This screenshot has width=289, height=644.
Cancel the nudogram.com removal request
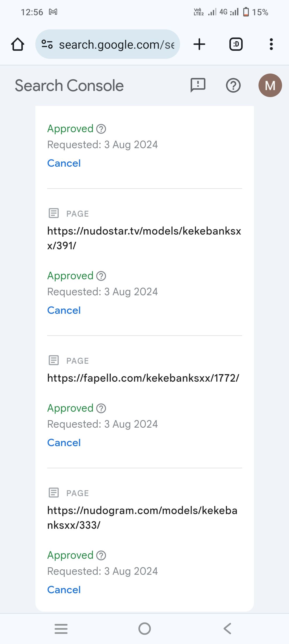tap(64, 590)
